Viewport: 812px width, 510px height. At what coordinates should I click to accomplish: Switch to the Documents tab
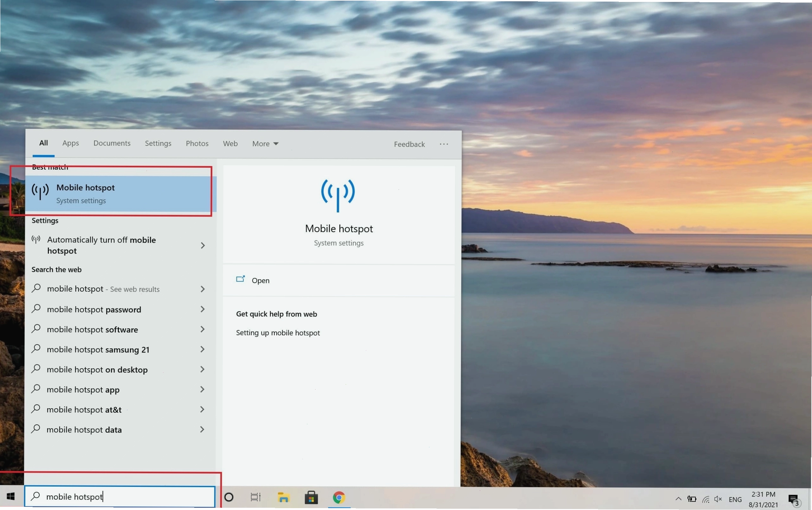click(x=112, y=143)
